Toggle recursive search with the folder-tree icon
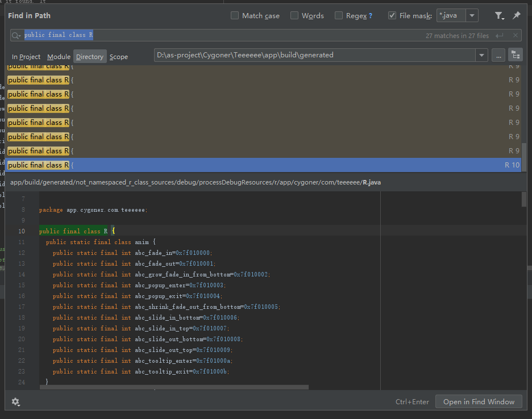 [x=514, y=55]
